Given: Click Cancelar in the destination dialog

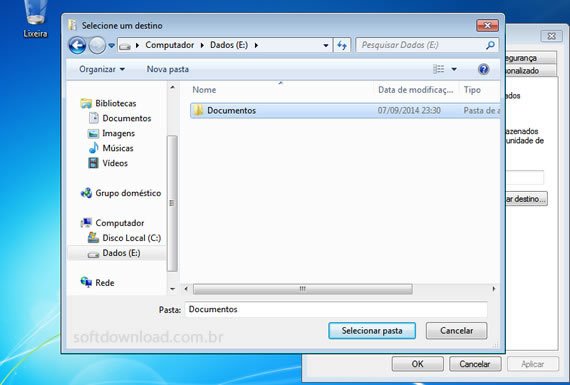Looking at the screenshot, I should click(x=457, y=331).
